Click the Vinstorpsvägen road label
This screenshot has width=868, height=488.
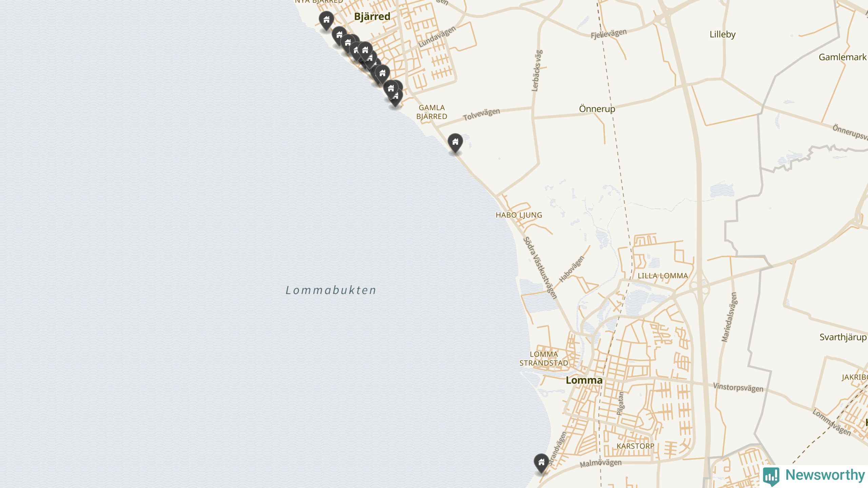(738, 387)
